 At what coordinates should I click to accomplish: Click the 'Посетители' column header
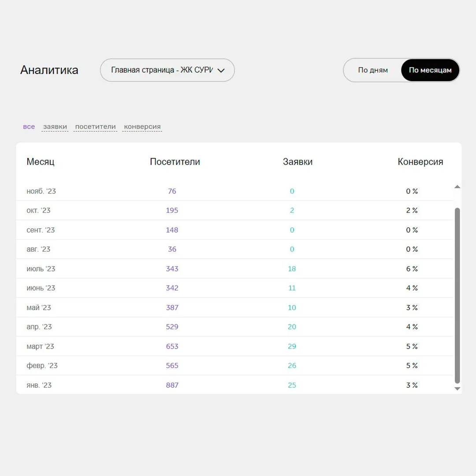(175, 162)
